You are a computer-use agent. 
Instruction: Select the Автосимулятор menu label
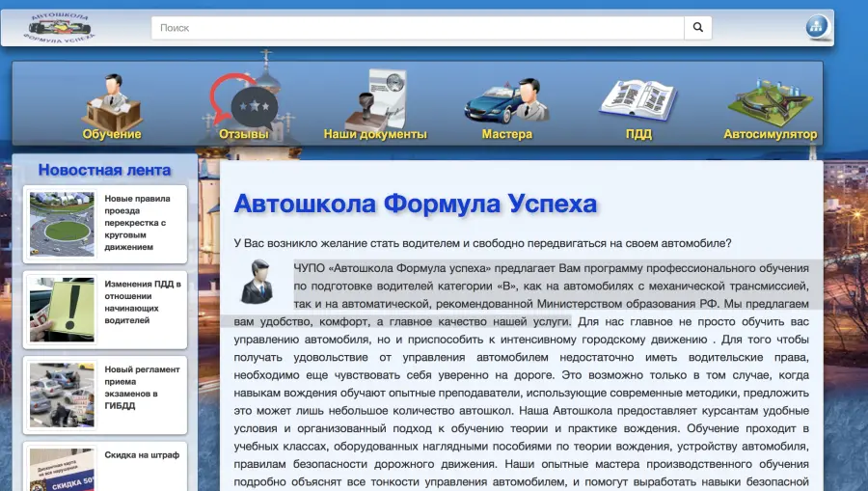pyautogui.click(x=770, y=134)
